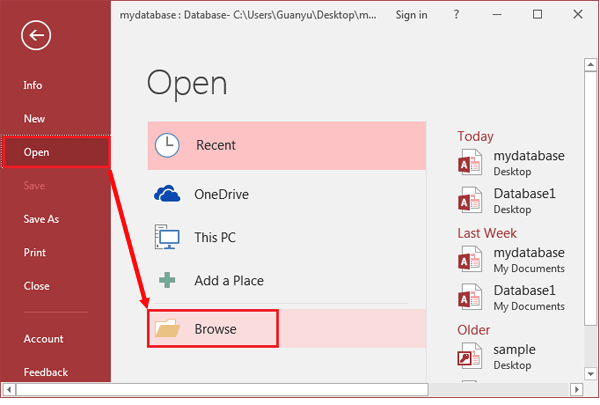This screenshot has width=600, height=405.
Task: Click the horizontal scrollbar thumb
Action: point(222,390)
